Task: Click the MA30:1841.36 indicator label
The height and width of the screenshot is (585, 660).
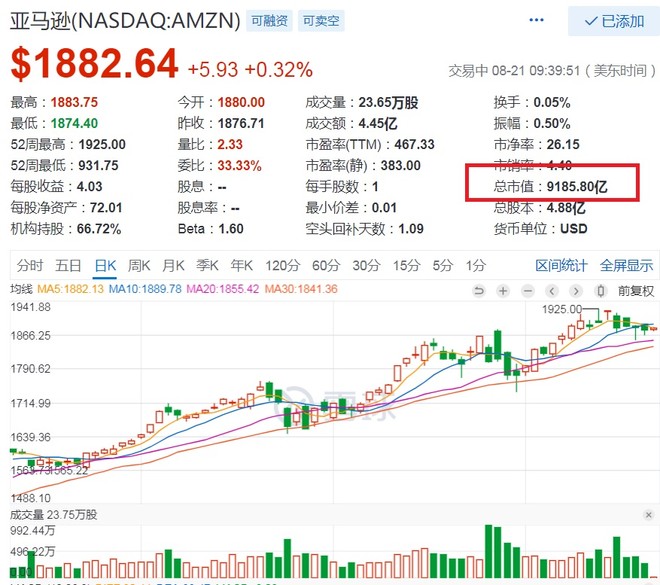Action: click(x=301, y=289)
